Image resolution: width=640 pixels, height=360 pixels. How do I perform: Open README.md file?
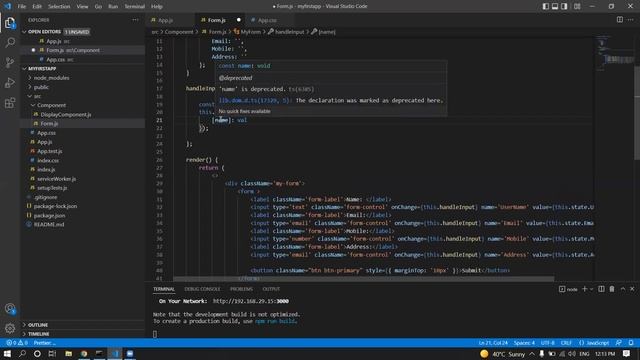[49, 224]
